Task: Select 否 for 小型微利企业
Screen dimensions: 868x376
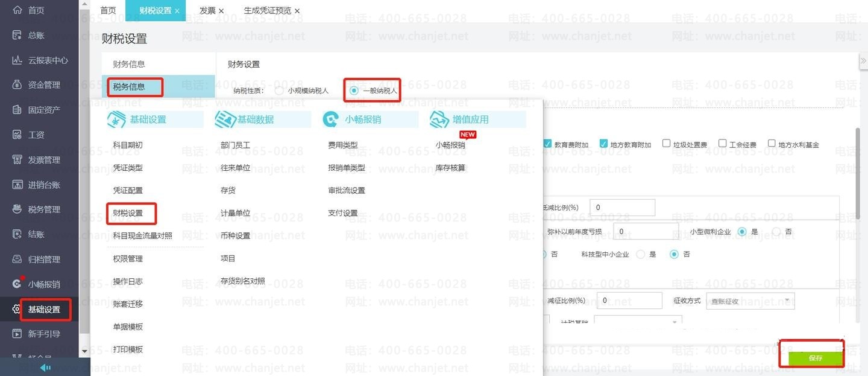Action: pyautogui.click(x=776, y=231)
